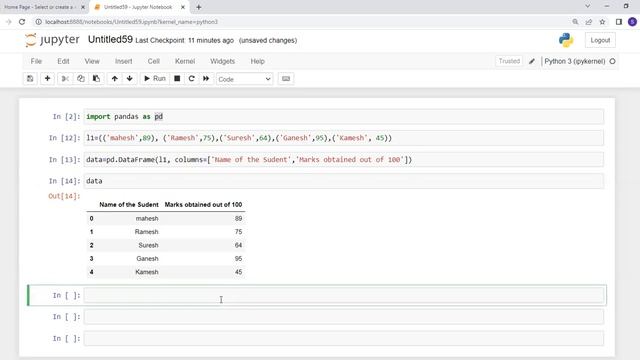Cut selected cells with scissors icon
The width and height of the screenshot is (640, 360).
click(x=65, y=79)
